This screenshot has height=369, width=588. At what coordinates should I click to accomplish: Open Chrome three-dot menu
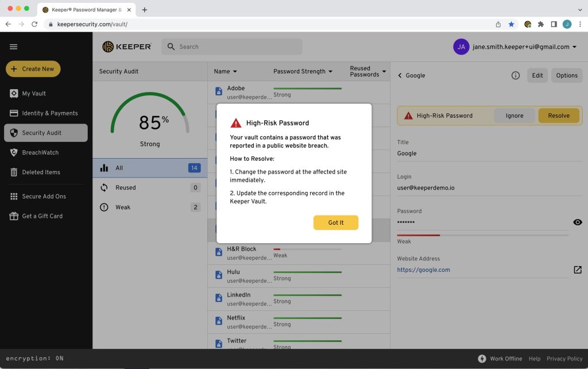(580, 24)
